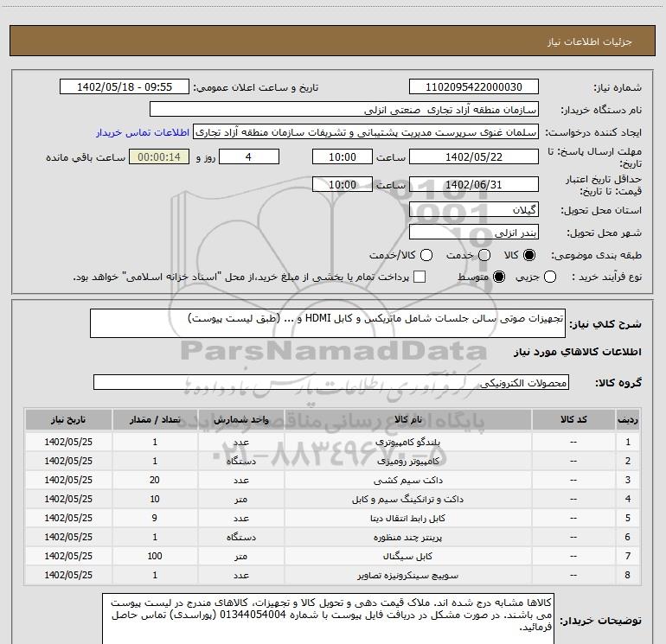Click unit دستگاه in the پرینتر row
This screenshot has width=666, height=644.
240,538
